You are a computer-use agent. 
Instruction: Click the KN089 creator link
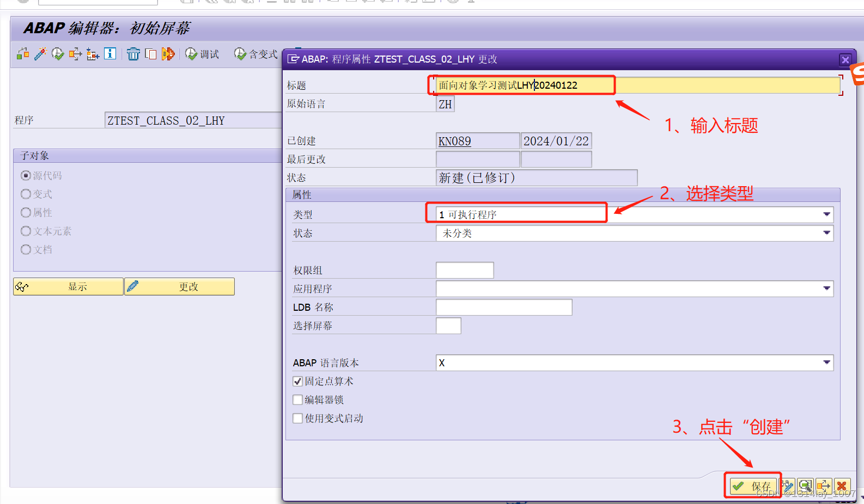click(455, 141)
